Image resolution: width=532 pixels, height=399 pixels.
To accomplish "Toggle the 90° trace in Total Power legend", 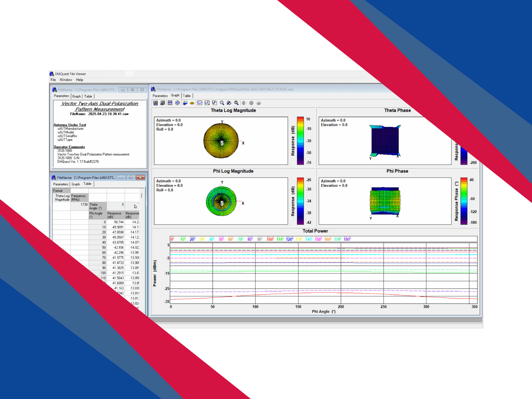I will pos(260,239).
